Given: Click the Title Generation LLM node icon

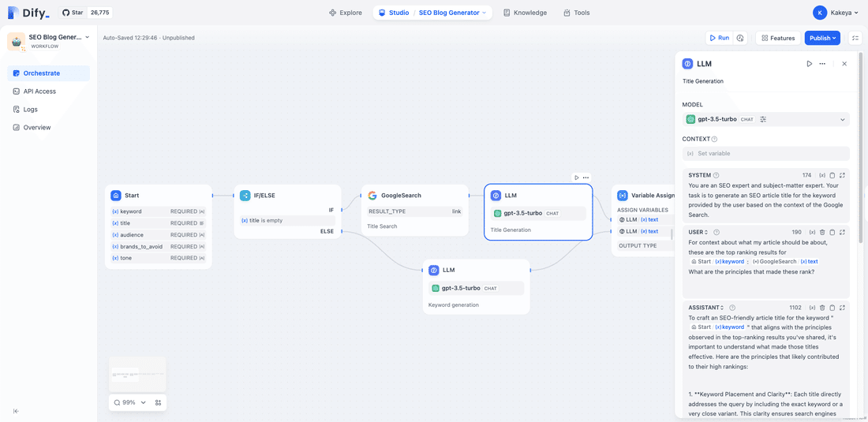Looking at the screenshot, I should (x=496, y=196).
